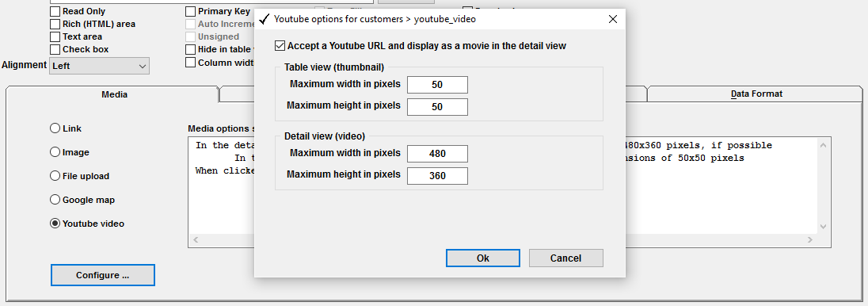
Task: Switch to the Data Format tab
Action: coord(756,94)
